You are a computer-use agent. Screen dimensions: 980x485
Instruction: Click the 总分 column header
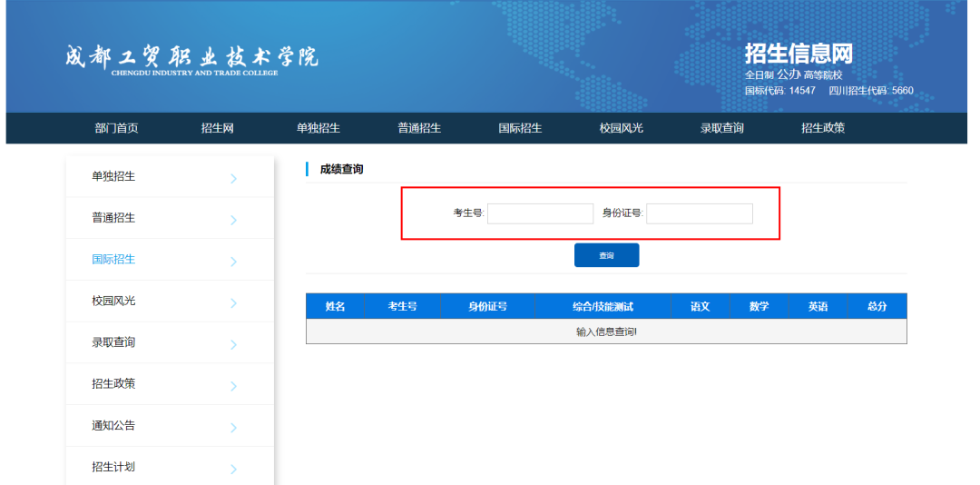(877, 307)
